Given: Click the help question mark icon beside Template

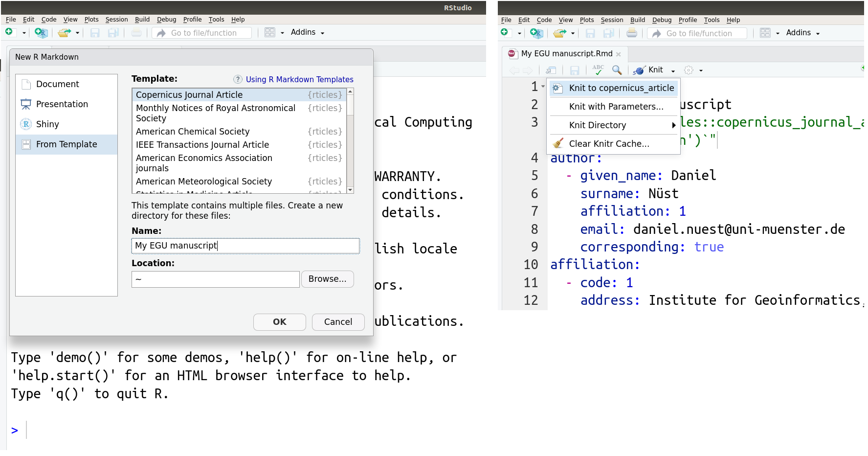Looking at the screenshot, I should click(238, 79).
